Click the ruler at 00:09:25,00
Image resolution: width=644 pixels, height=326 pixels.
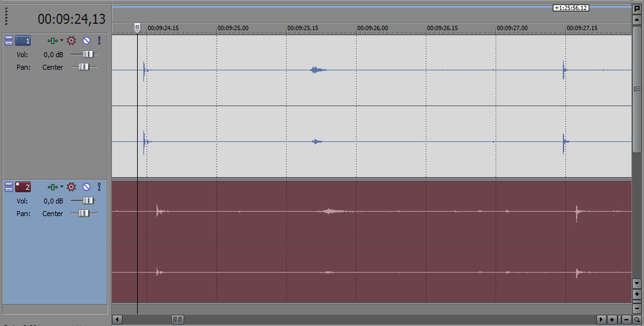pos(233,28)
